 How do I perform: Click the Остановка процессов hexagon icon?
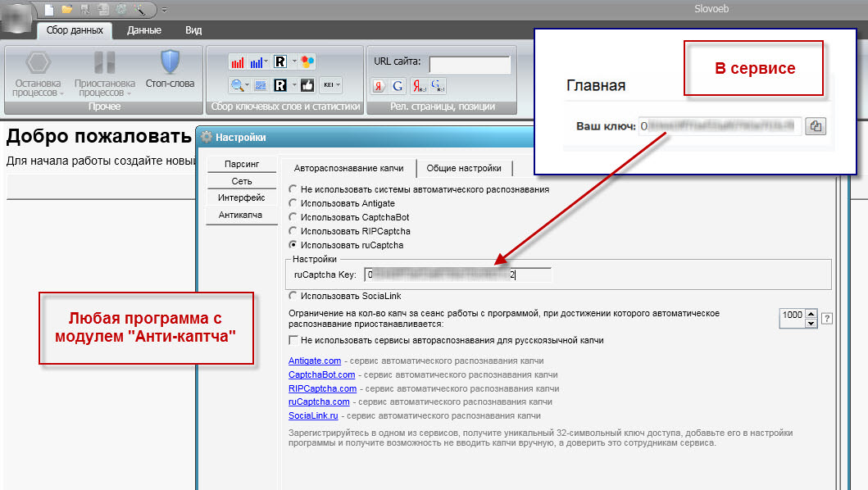[39, 62]
